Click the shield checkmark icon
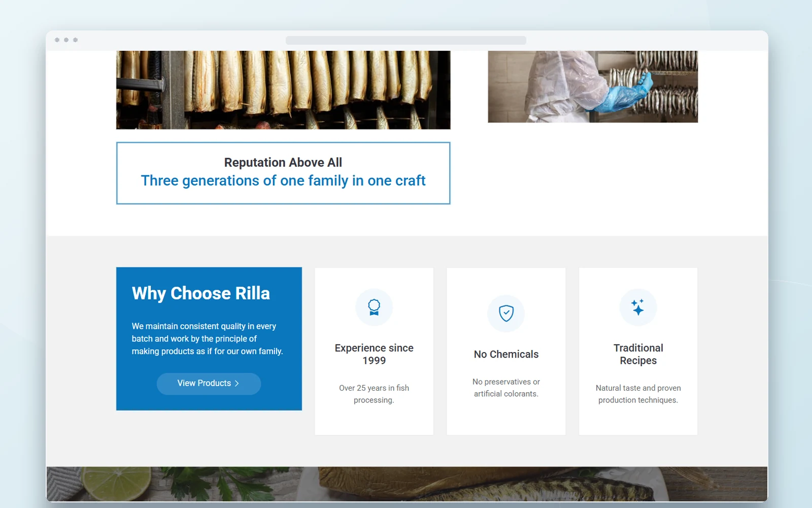The image size is (812, 508). (x=506, y=313)
